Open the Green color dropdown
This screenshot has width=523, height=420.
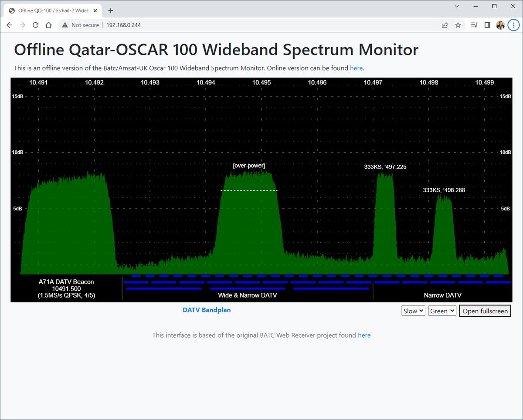coord(442,311)
